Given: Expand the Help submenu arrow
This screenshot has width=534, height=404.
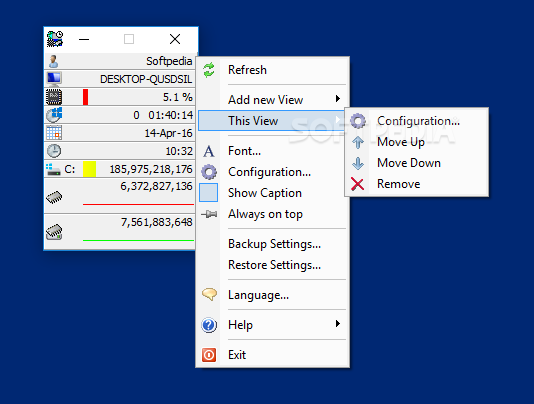Looking at the screenshot, I should pyautogui.click(x=337, y=324).
